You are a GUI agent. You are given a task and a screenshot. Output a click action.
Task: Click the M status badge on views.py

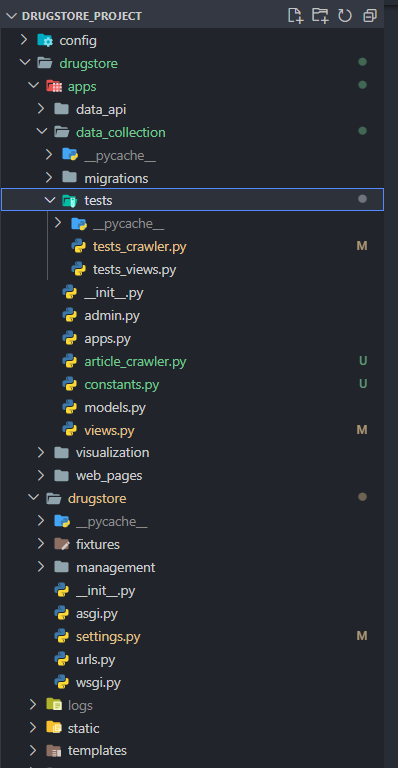pyautogui.click(x=362, y=430)
